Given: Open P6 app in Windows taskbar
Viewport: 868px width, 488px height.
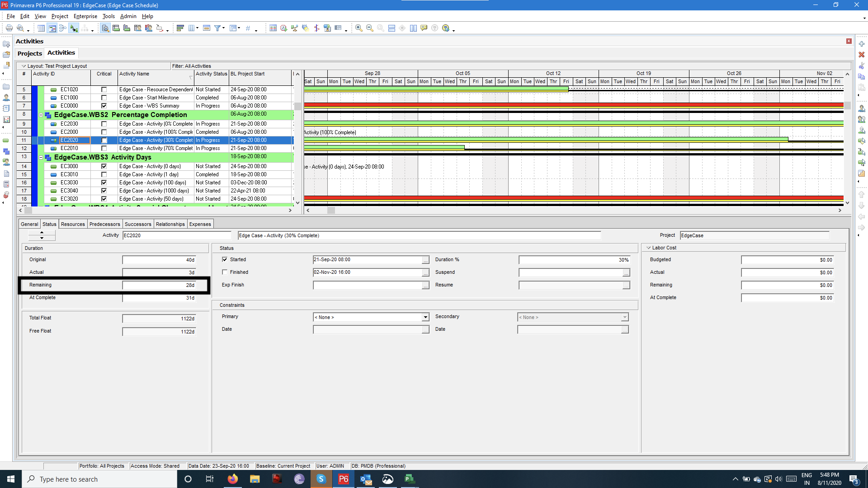Looking at the screenshot, I should tap(343, 479).
